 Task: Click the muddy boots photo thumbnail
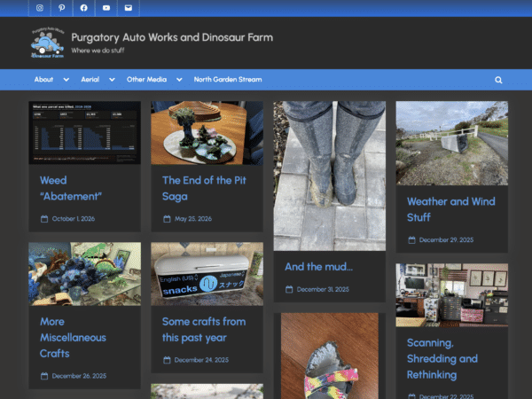point(330,176)
